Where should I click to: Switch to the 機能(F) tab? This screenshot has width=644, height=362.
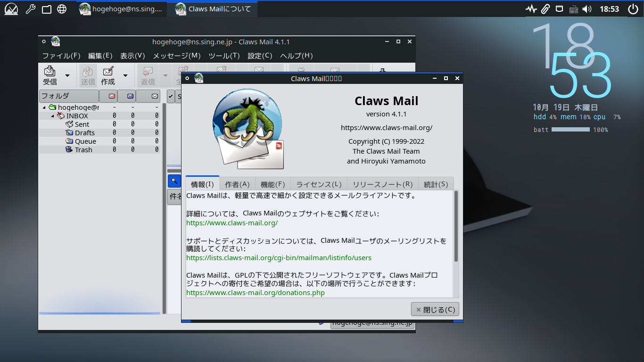coord(273,184)
